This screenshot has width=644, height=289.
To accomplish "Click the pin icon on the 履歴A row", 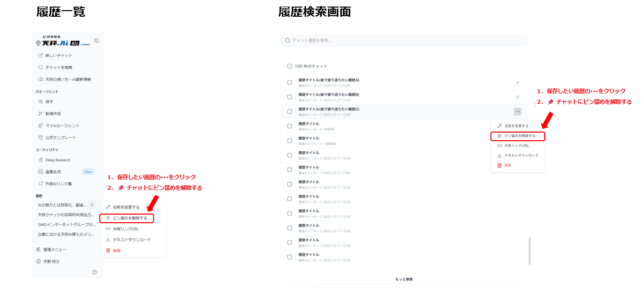I will click(x=517, y=82).
